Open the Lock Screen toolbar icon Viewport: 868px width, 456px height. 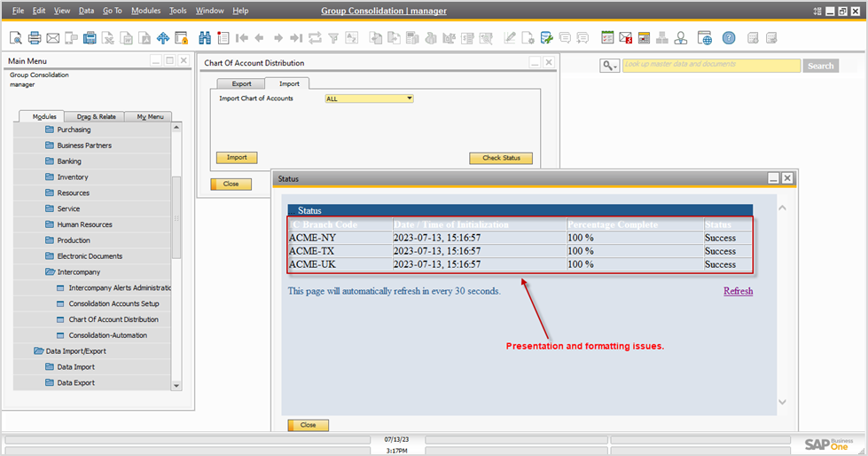tap(181, 38)
